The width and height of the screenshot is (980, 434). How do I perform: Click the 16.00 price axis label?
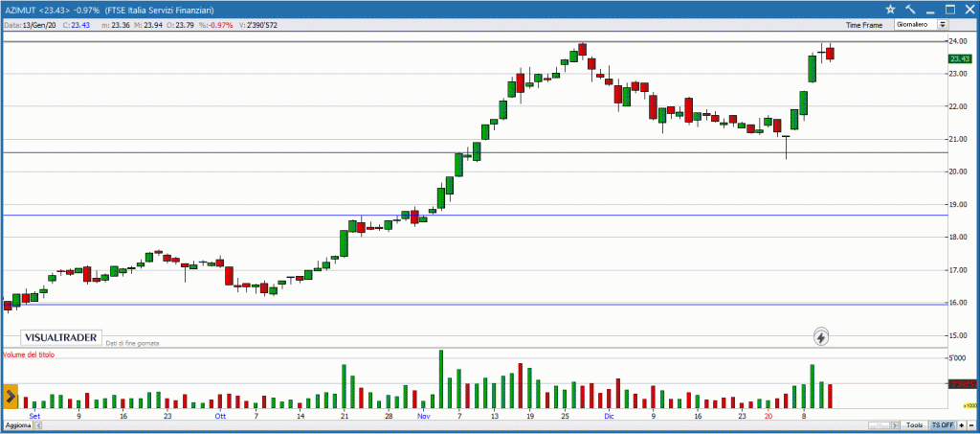(x=959, y=303)
